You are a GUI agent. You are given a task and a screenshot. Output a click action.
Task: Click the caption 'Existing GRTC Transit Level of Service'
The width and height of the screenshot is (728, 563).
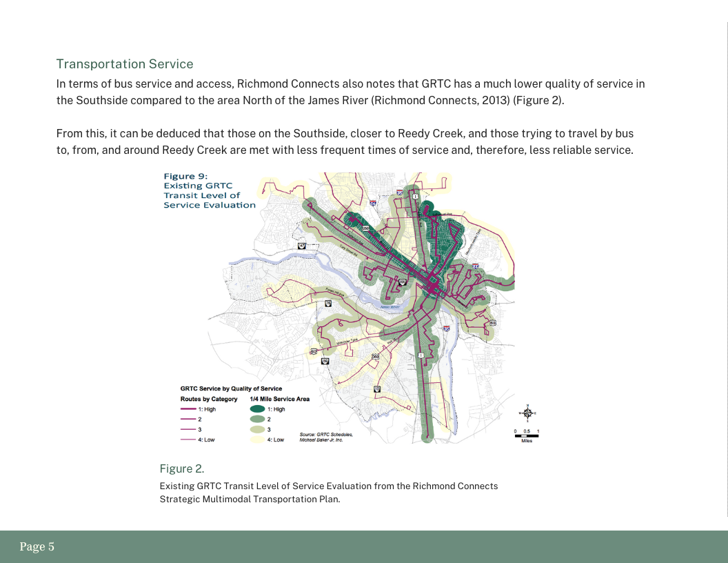point(329,493)
